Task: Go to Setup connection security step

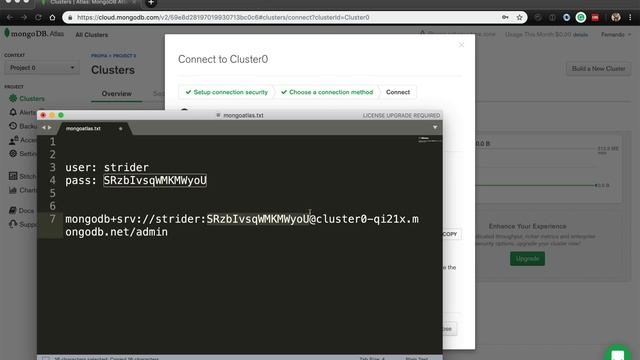Action: (227, 92)
